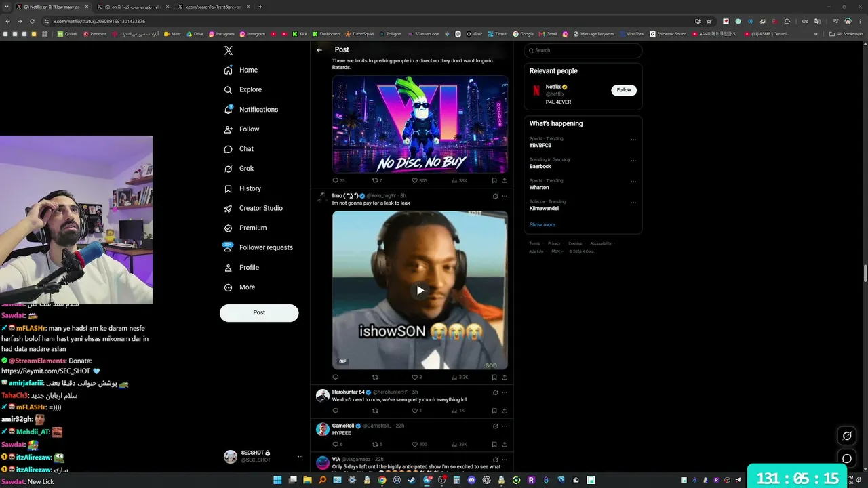Open Chrome tab search dropdown
The width and height of the screenshot is (868, 488).
point(8,7)
